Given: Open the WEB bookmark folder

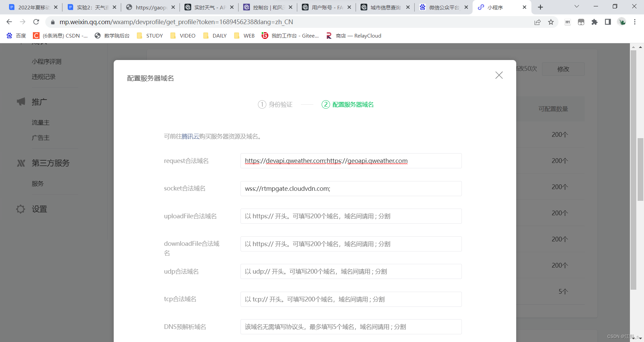Looking at the screenshot, I should point(245,36).
